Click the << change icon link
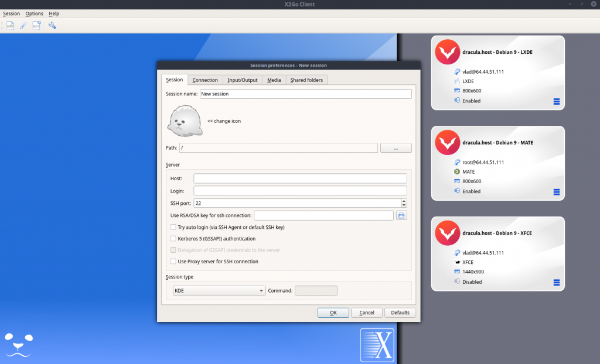 [x=223, y=121]
